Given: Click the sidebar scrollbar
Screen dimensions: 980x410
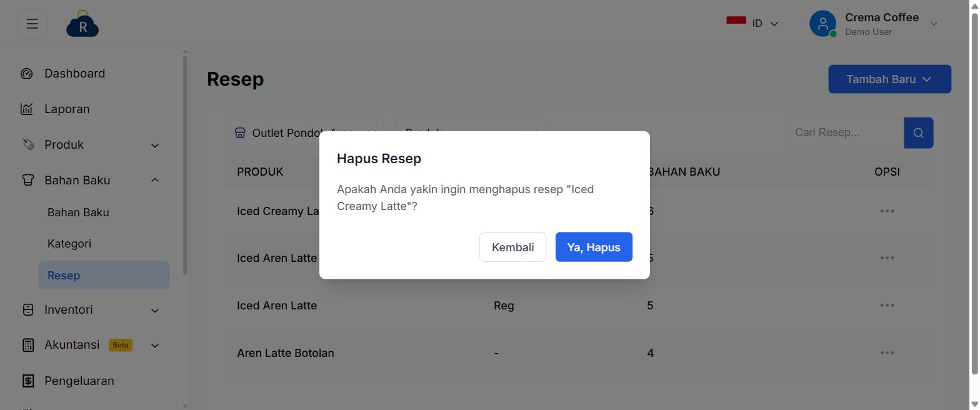Looking at the screenshot, I should [x=185, y=166].
